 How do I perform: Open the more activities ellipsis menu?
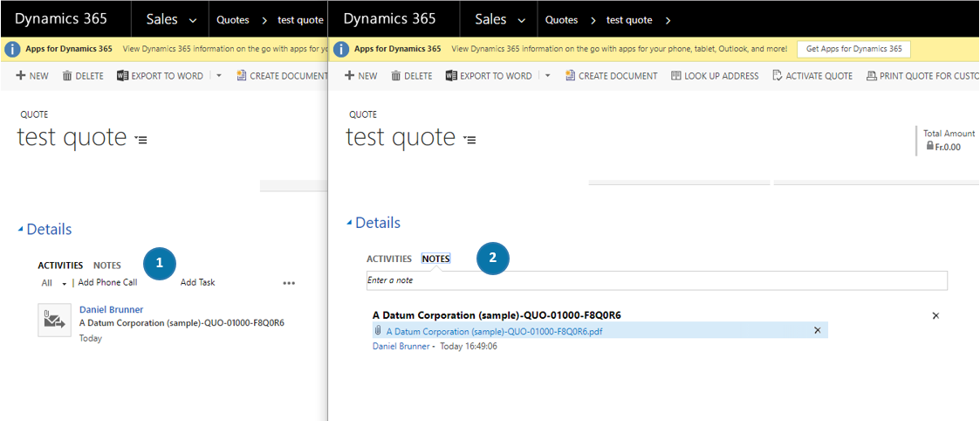pos(288,283)
